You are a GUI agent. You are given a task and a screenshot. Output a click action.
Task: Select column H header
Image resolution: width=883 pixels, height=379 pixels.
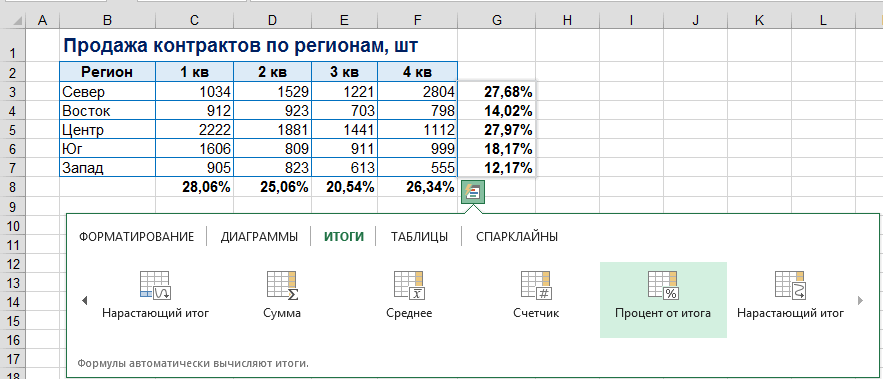tap(567, 20)
